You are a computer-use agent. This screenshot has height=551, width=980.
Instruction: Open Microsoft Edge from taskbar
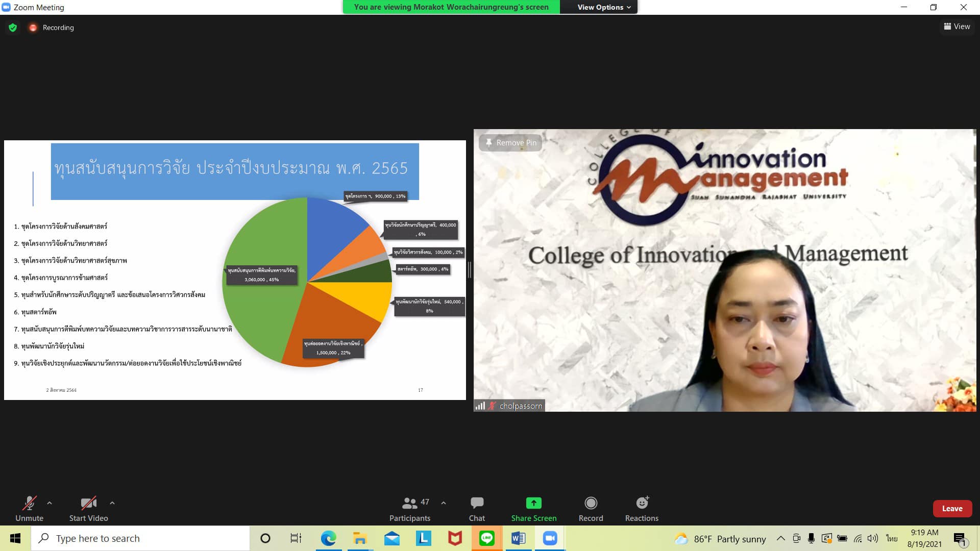[x=328, y=538]
